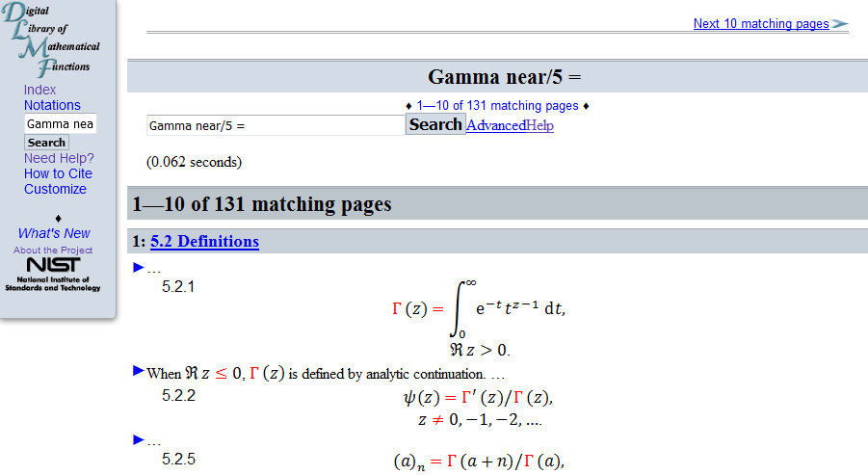Image resolution: width=868 pixels, height=475 pixels.
Task: Open the Need Help? link
Action: click(x=59, y=158)
